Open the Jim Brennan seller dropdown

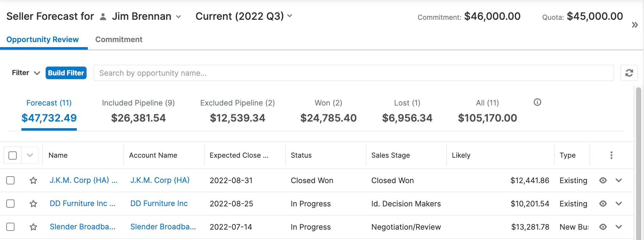(178, 17)
